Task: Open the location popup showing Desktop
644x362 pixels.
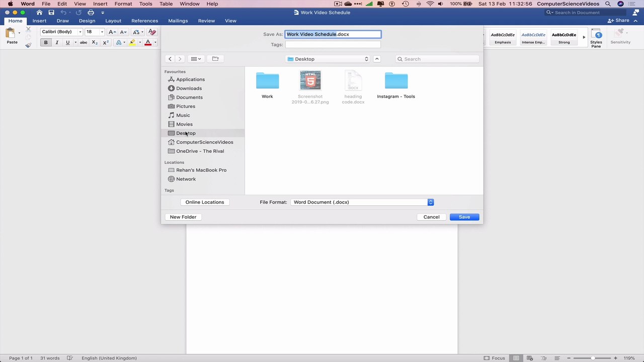Action: click(x=328, y=59)
